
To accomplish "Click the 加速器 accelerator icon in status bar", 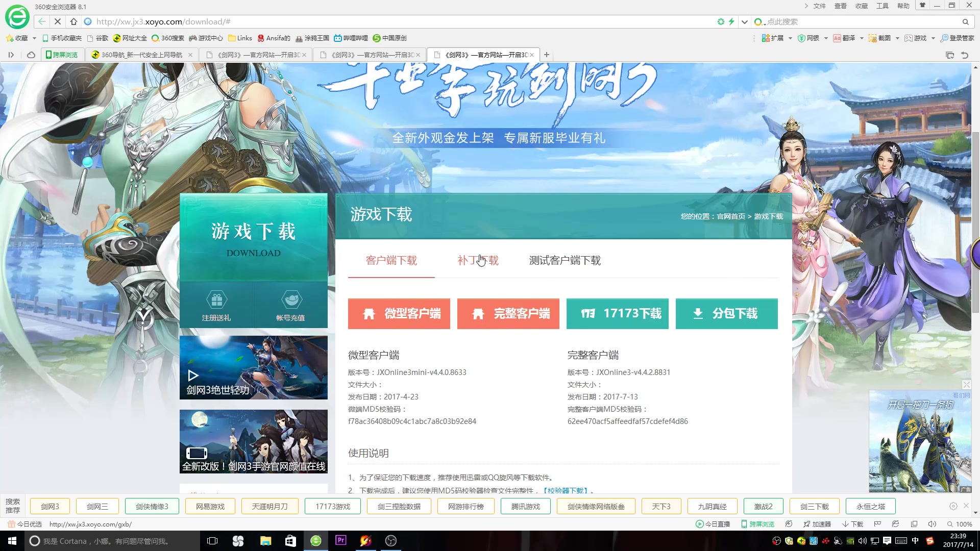I will tap(817, 524).
